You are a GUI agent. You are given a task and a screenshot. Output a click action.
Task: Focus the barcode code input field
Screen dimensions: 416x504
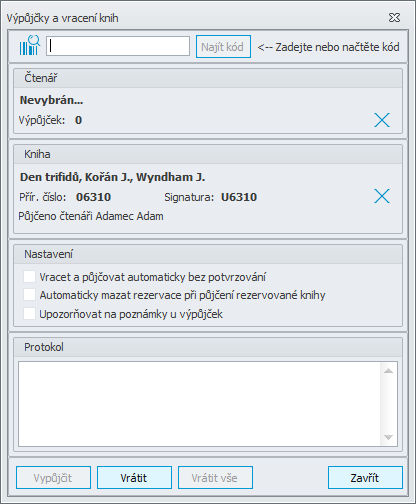click(x=118, y=46)
